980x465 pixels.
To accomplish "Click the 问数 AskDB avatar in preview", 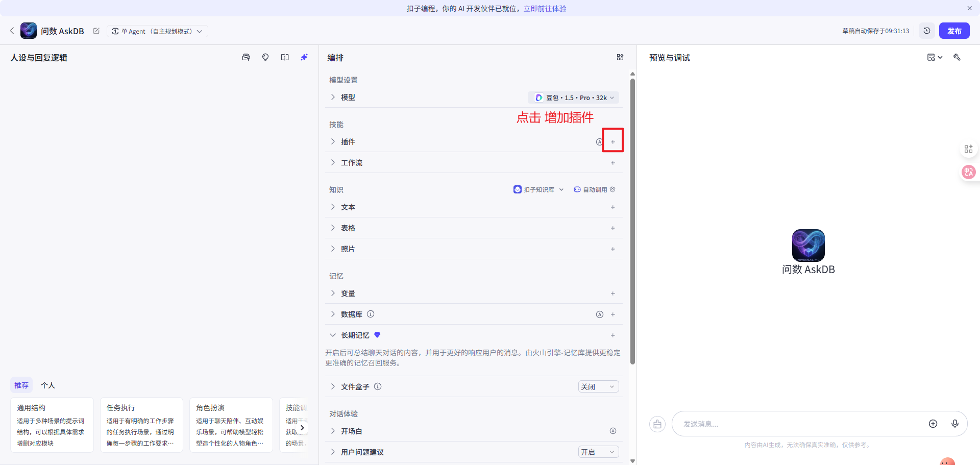I will pos(808,246).
